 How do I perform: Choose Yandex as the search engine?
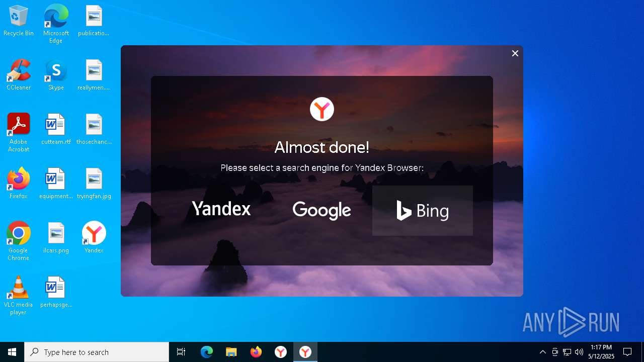221,210
